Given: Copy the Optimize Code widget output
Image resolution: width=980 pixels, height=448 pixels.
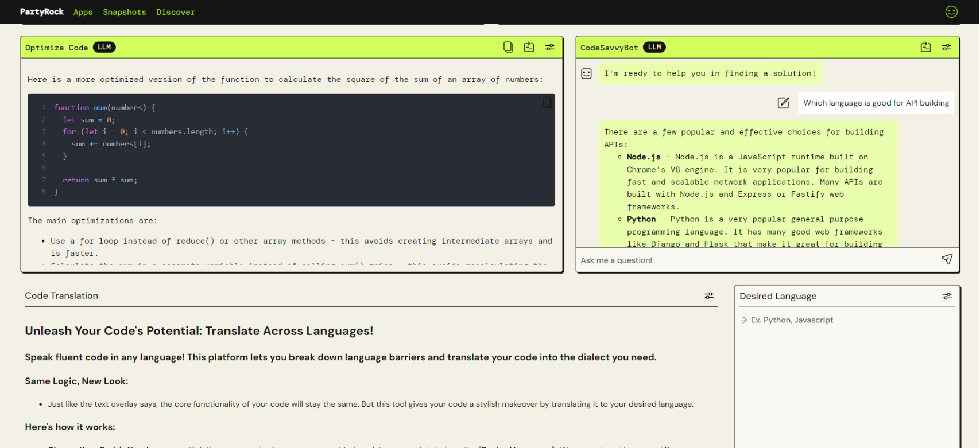Looking at the screenshot, I should [x=508, y=47].
